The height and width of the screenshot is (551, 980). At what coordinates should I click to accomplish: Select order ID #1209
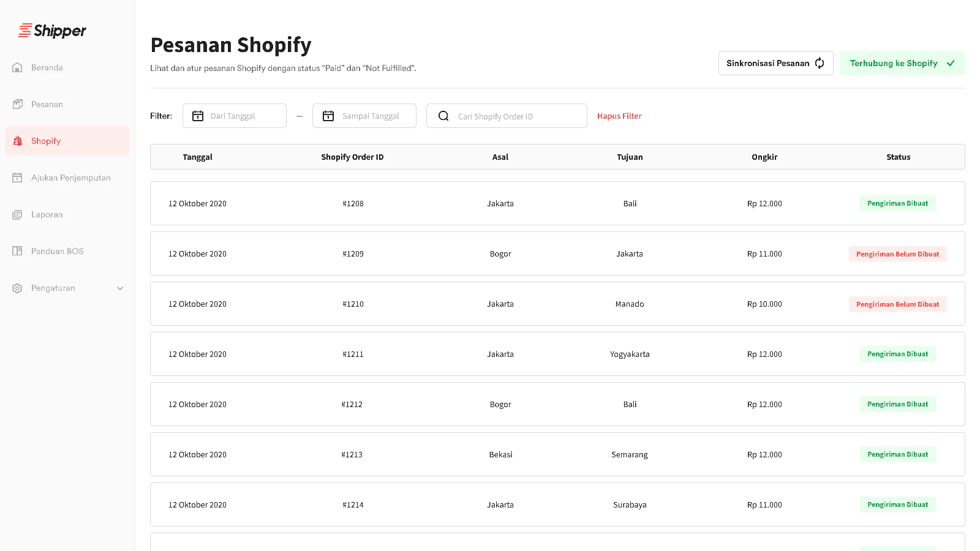pos(353,253)
